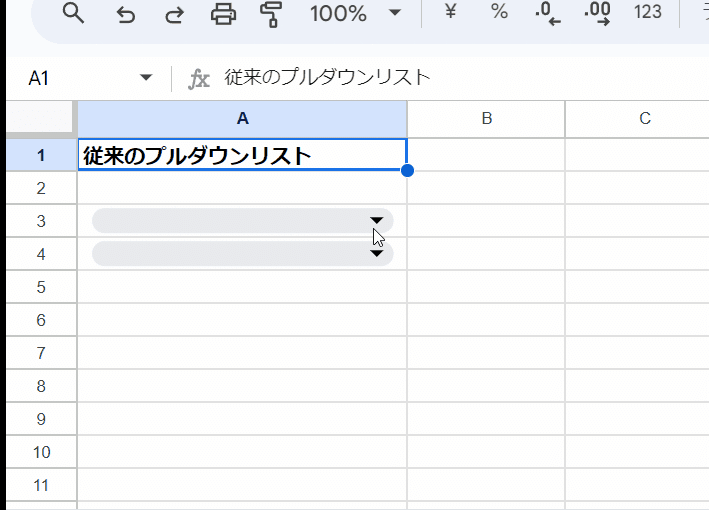
Task: Click the print icon
Action: tap(223, 14)
